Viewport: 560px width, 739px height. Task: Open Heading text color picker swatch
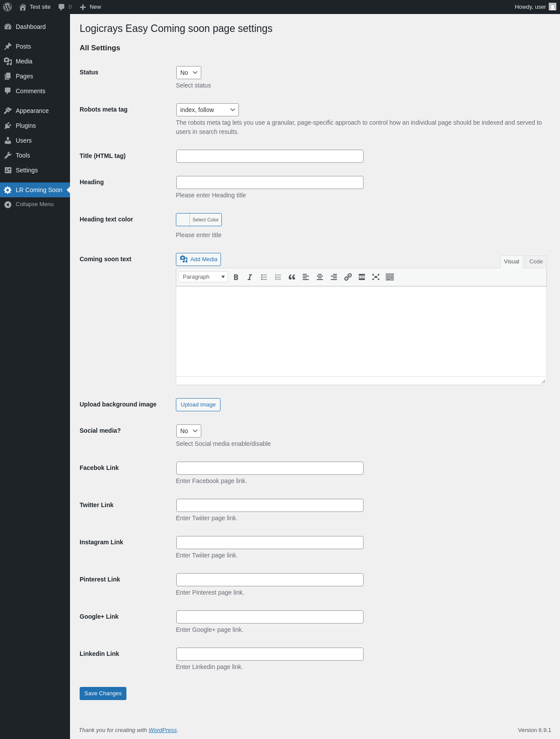[183, 220]
